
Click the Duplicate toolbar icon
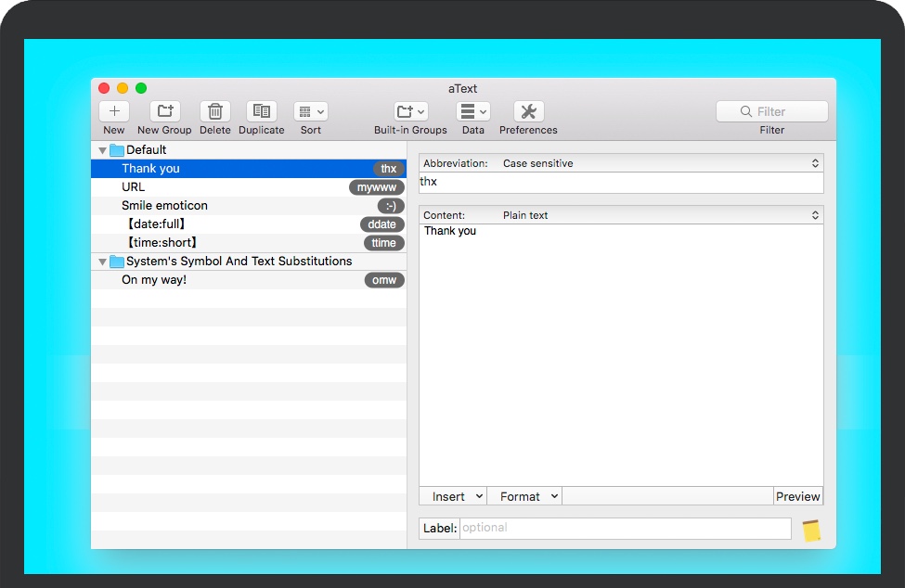pos(262,111)
